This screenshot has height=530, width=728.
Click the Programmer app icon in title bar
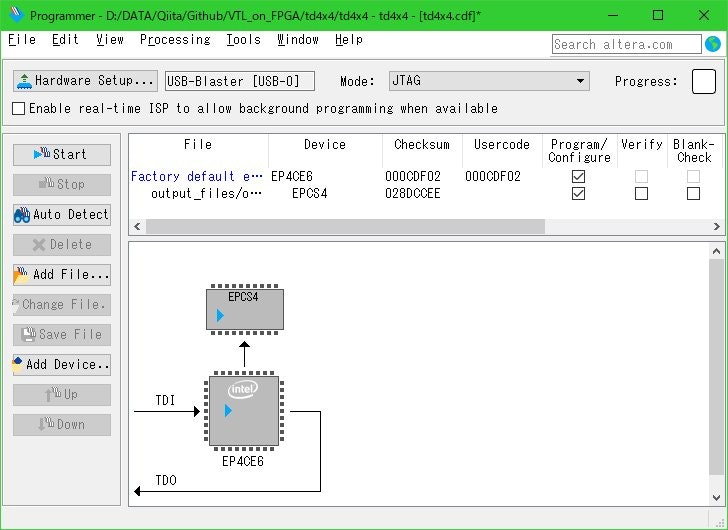tap(16, 15)
